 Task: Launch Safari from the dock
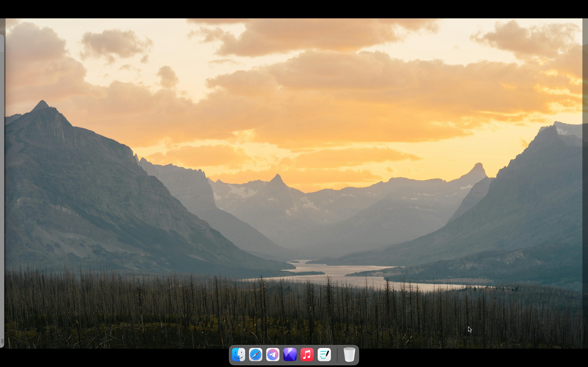[x=256, y=355]
